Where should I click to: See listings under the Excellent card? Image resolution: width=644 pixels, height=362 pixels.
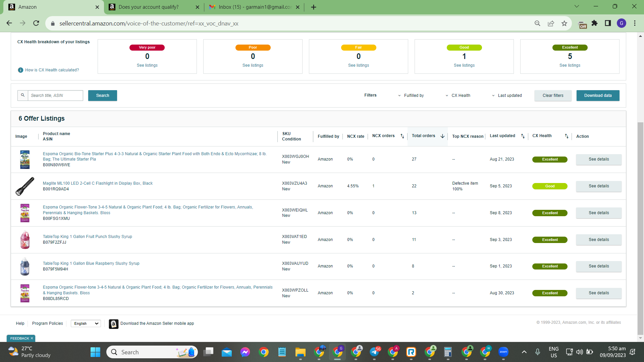click(570, 65)
